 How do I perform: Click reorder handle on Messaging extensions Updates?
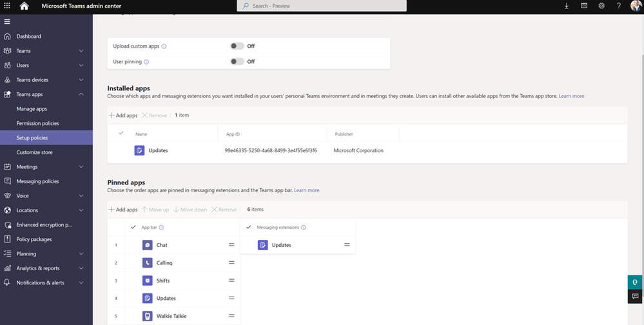pyautogui.click(x=347, y=245)
